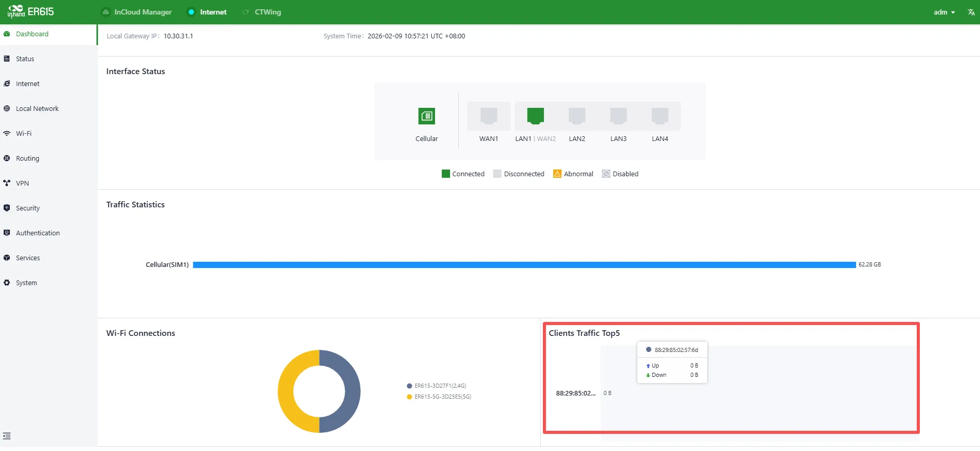Open the Services menu item

(49, 258)
